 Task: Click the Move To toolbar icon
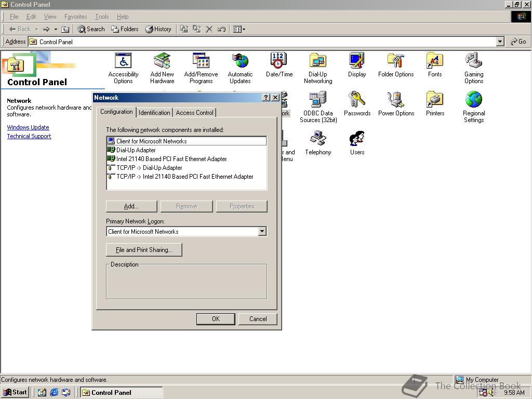184,29
